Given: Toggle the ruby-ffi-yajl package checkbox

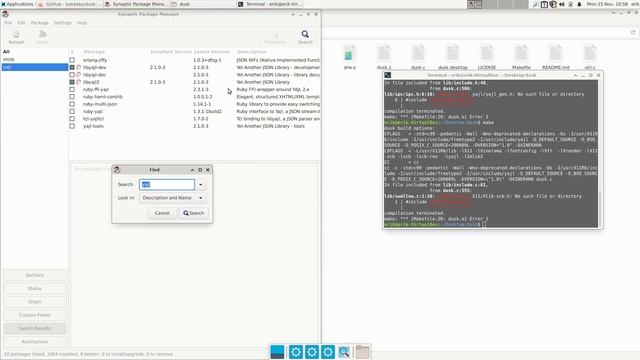Looking at the screenshot, I should 72,89.
